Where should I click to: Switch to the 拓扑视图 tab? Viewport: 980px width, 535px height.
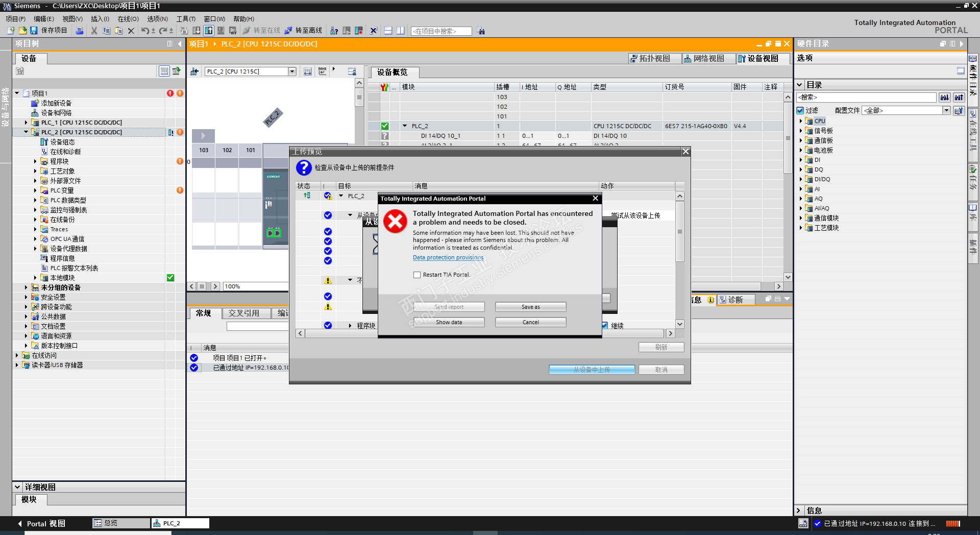(655, 59)
